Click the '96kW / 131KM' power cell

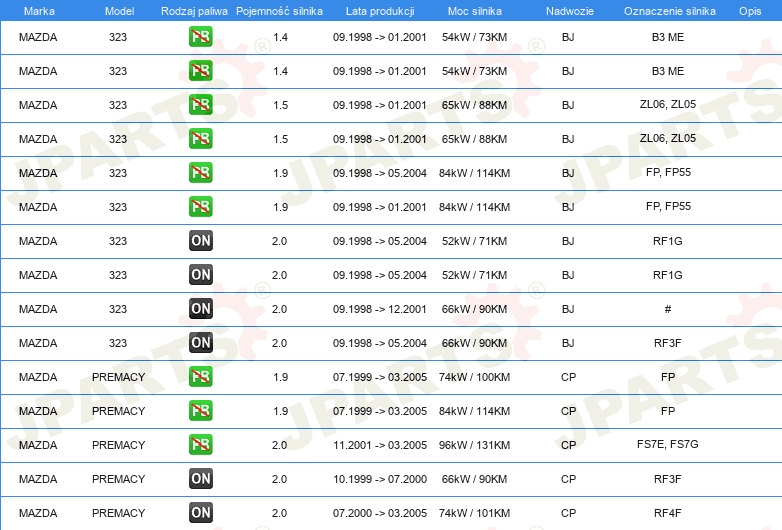[x=475, y=445]
